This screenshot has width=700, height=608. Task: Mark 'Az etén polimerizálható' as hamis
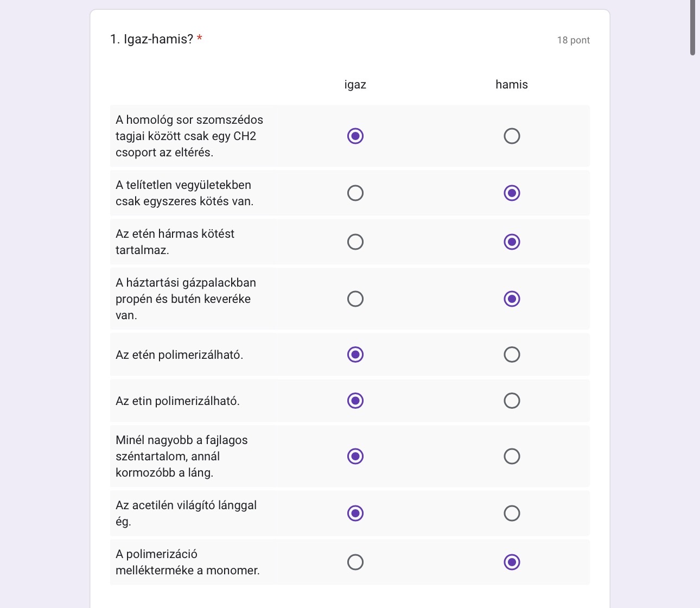pos(512,354)
